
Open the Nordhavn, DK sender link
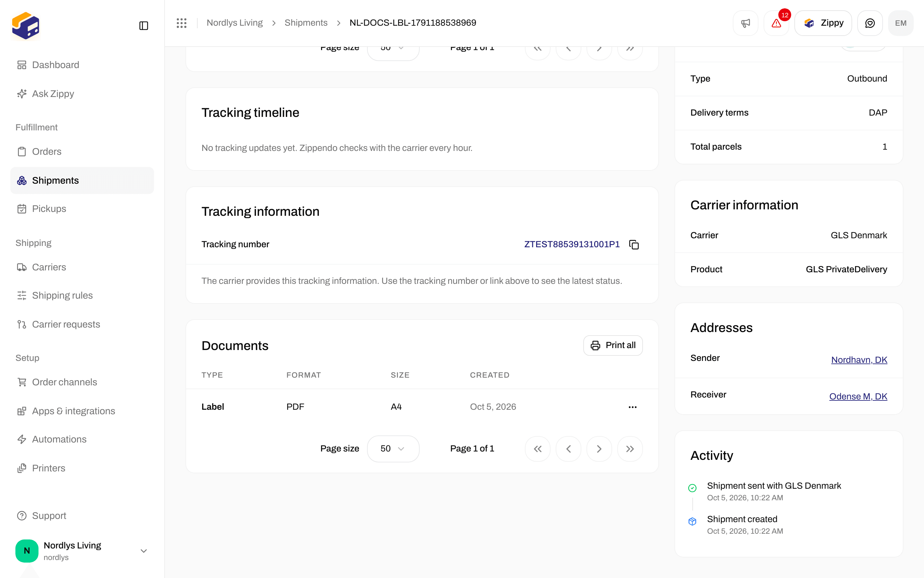859,360
